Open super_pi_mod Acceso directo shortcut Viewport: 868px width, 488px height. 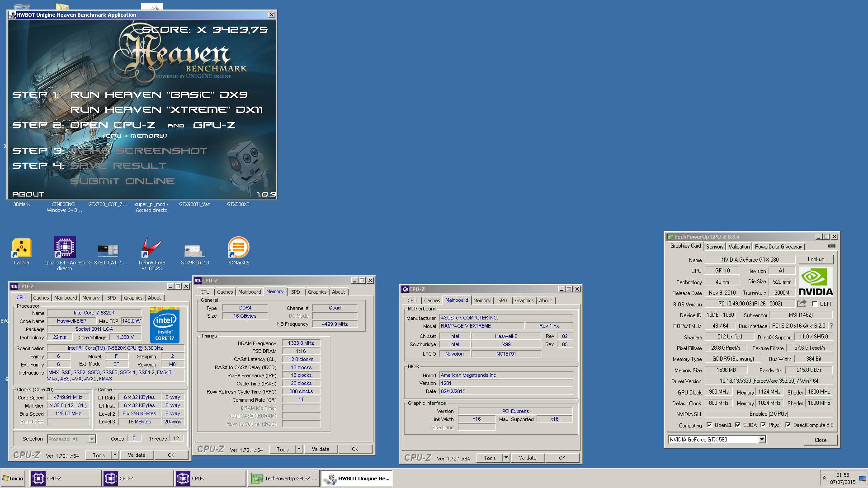(x=151, y=207)
